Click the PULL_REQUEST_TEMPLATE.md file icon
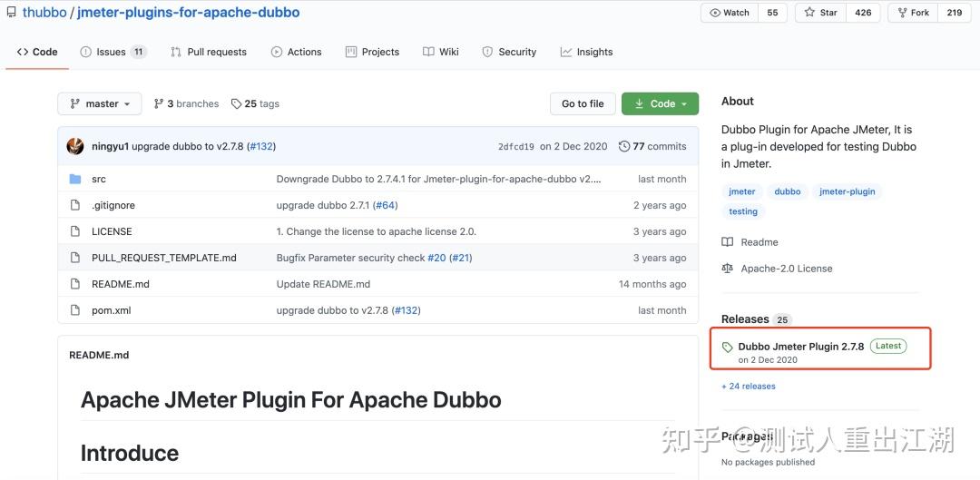 point(75,258)
